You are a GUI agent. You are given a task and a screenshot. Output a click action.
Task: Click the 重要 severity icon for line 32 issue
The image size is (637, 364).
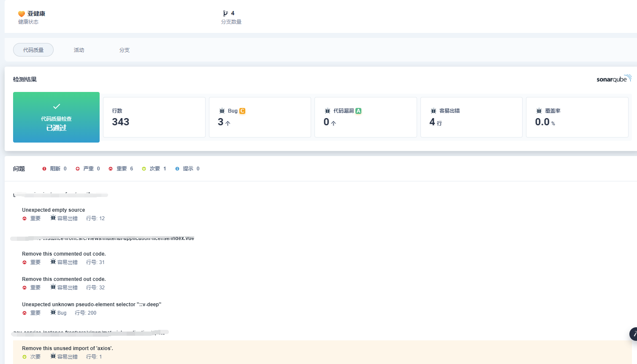(x=24, y=288)
